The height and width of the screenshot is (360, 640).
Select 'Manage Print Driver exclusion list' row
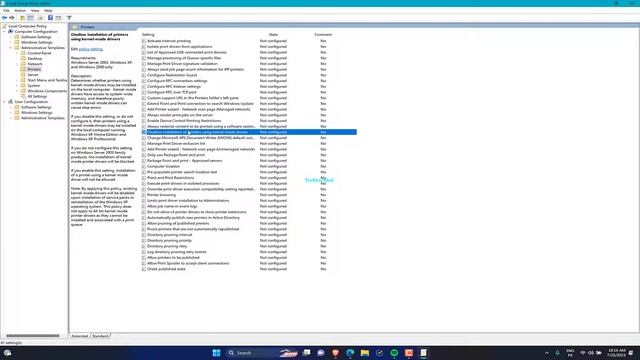click(249, 144)
